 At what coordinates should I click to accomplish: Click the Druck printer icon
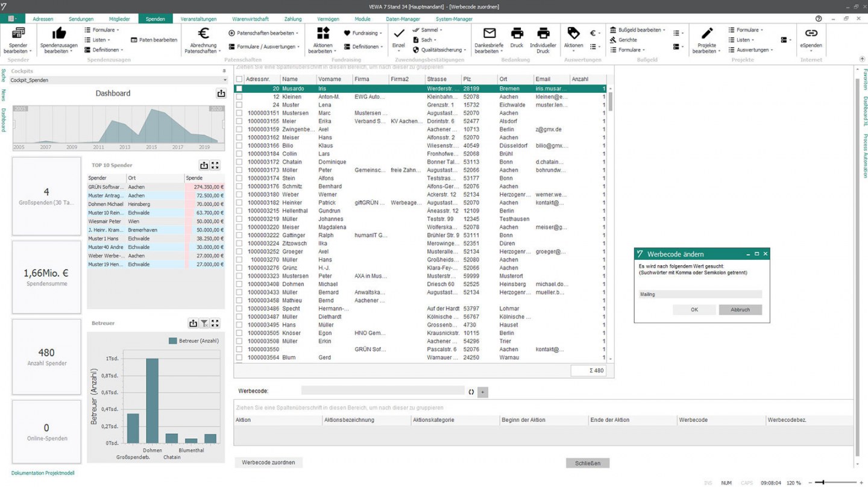pos(517,34)
